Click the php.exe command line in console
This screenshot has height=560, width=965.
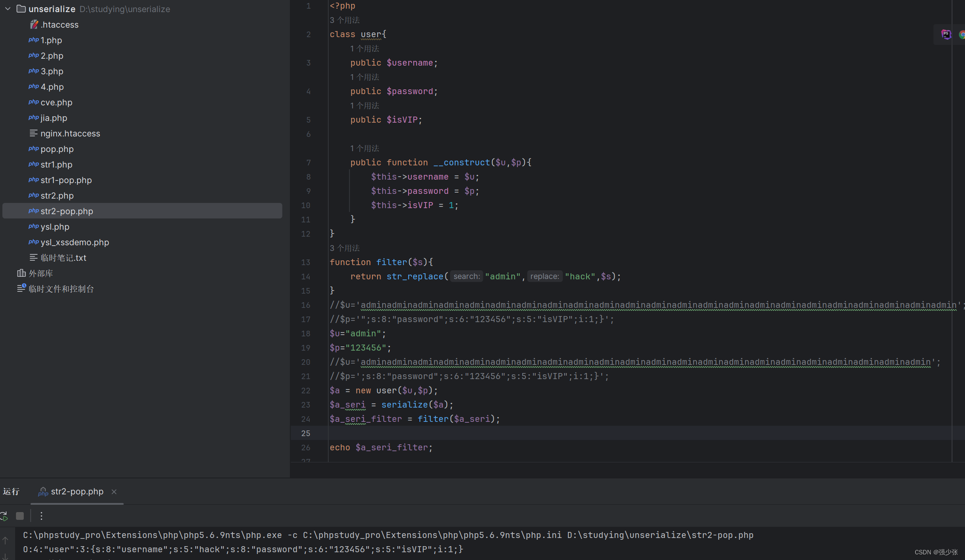pyautogui.click(x=388, y=535)
